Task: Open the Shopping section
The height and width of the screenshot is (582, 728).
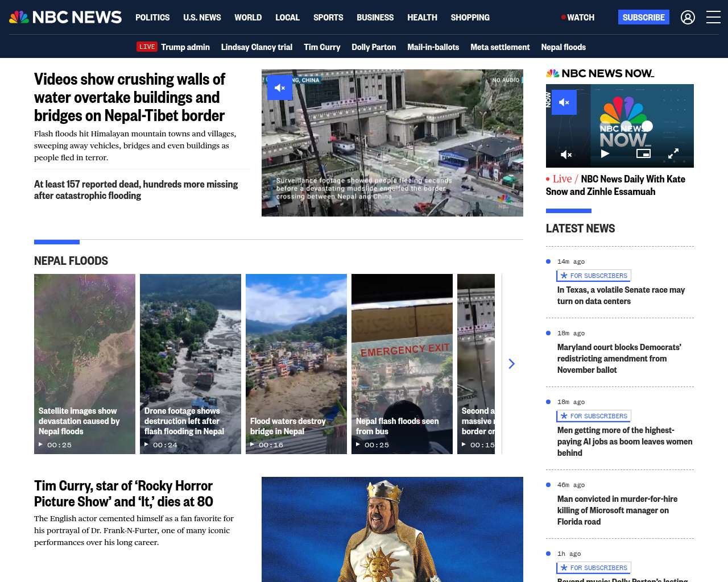Action: (470, 18)
